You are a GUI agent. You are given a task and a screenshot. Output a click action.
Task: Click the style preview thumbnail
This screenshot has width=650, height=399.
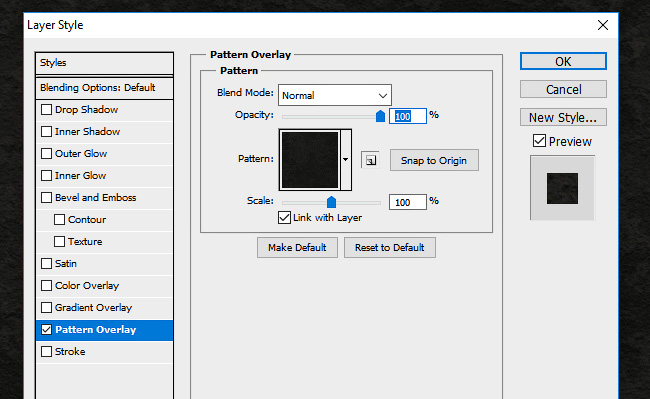pyautogui.click(x=562, y=188)
